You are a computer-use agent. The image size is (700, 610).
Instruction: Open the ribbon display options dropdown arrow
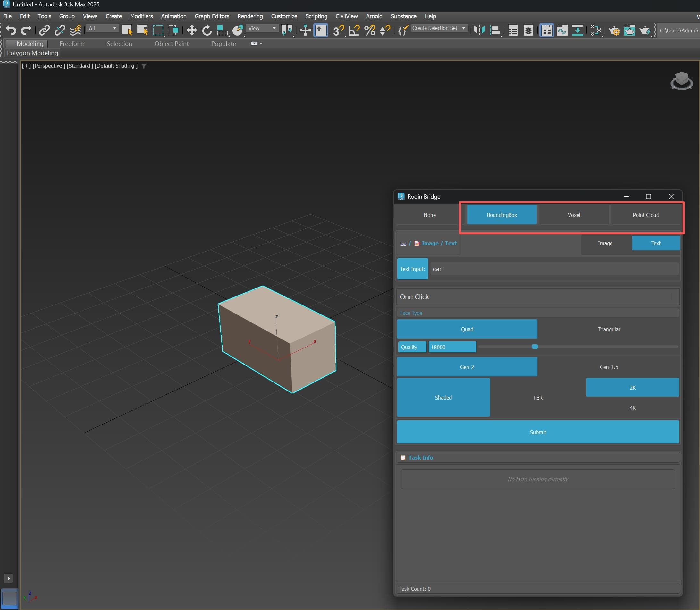coord(261,44)
